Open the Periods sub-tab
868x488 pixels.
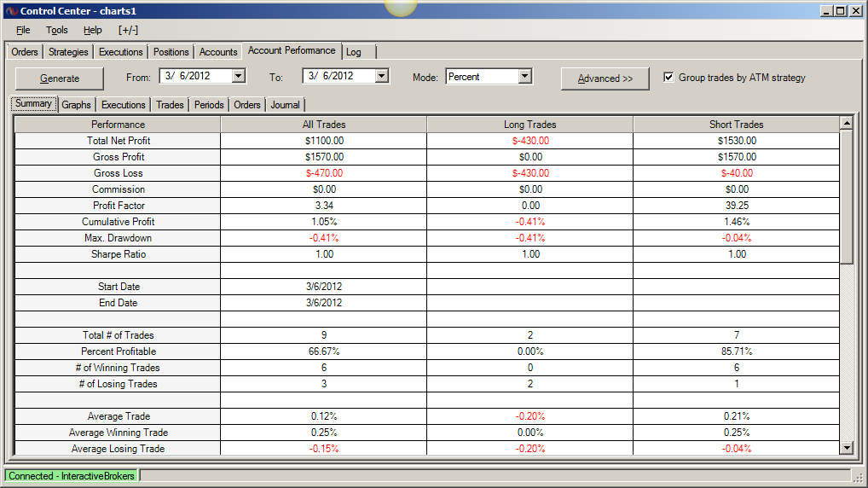click(x=209, y=105)
